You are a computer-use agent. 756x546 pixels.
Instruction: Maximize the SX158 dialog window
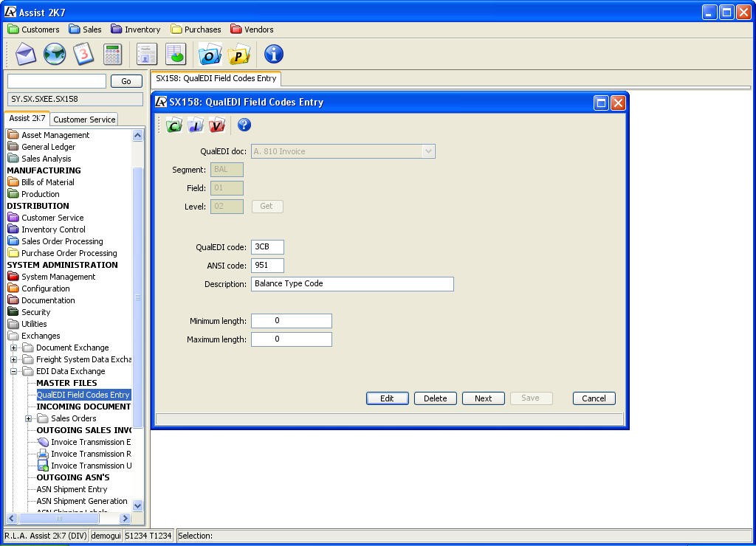(601, 103)
